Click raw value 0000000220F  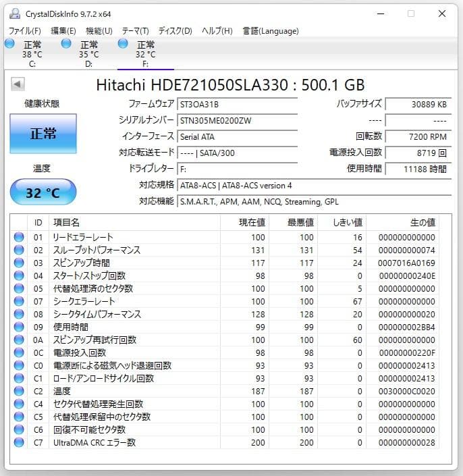pos(407,352)
